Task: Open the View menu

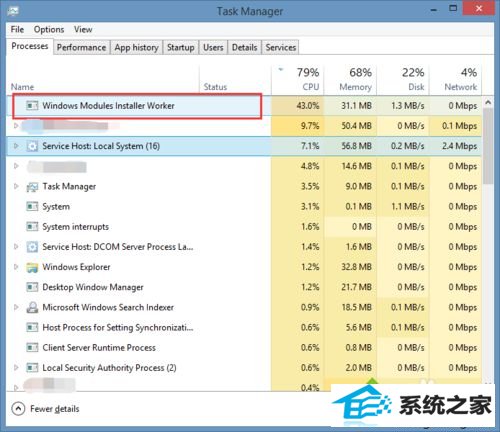Action: tap(83, 29)
